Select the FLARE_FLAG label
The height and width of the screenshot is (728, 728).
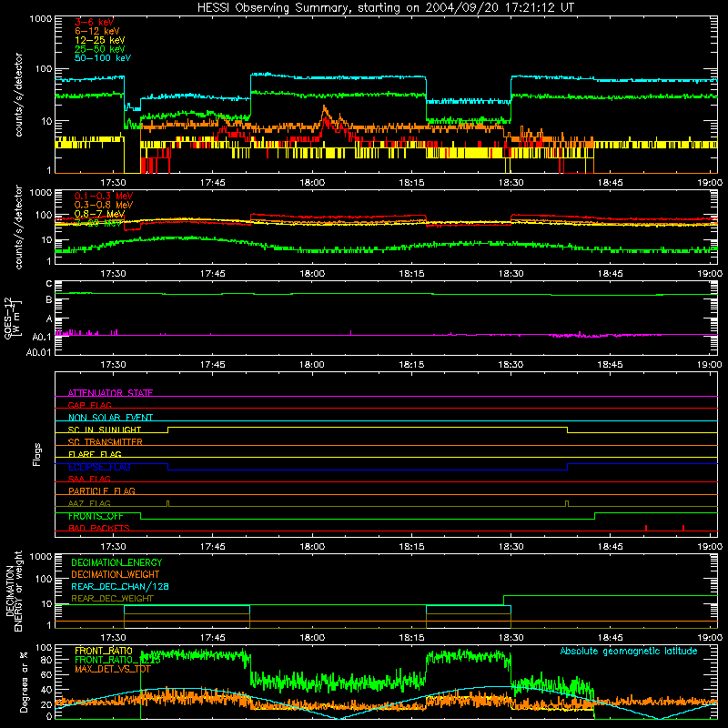coord(95,454)
